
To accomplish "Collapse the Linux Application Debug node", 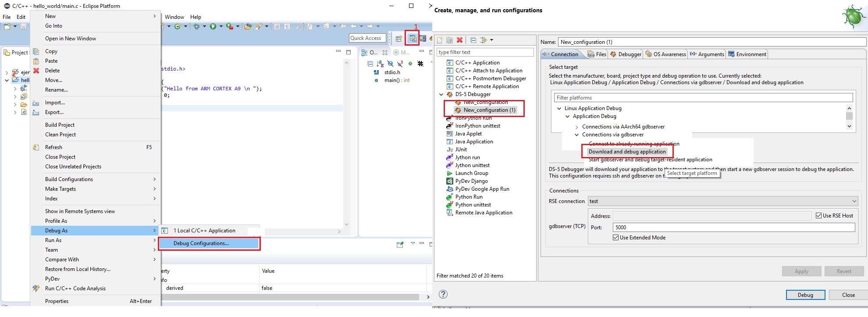I will [x=559, y=108].
